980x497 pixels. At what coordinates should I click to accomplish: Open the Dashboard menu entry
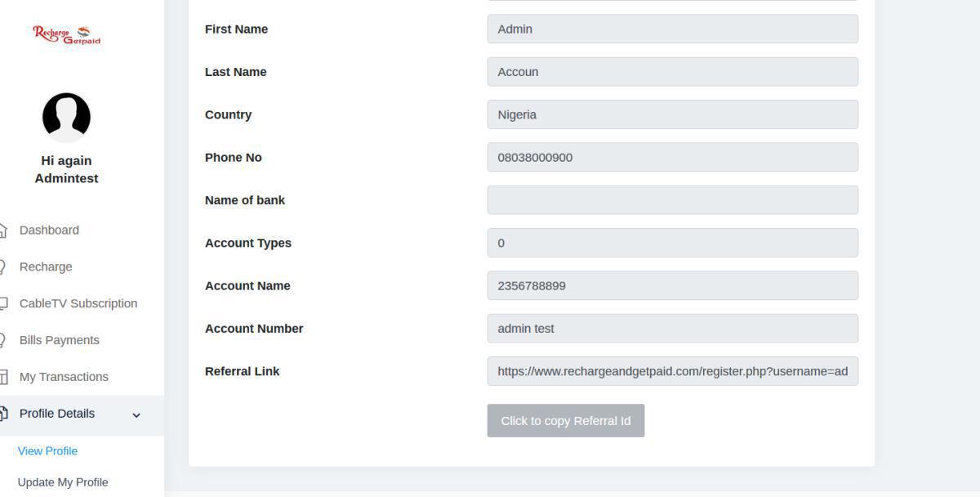[49, 230]
